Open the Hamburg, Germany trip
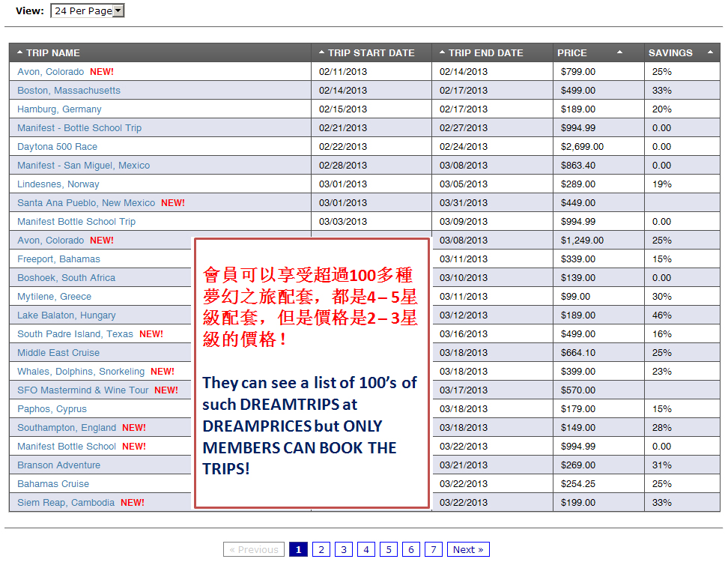Viewport: 728px width, 562px height. [59, 109]
